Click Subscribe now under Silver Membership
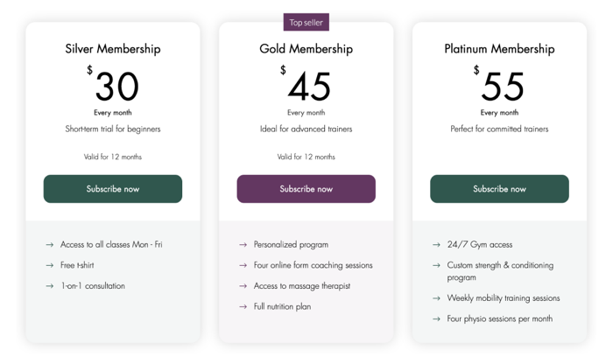This screenshot has height=364, width=613. (113, 189)
